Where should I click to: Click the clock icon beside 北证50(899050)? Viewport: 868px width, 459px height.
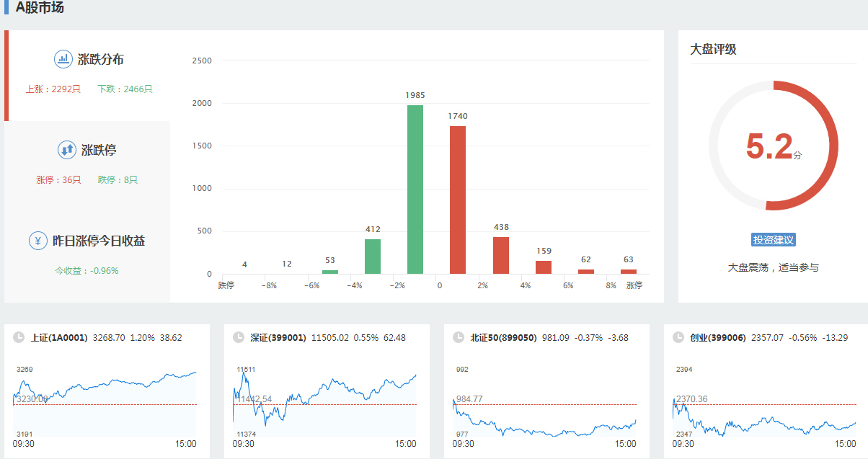click(x=459, y=337)
